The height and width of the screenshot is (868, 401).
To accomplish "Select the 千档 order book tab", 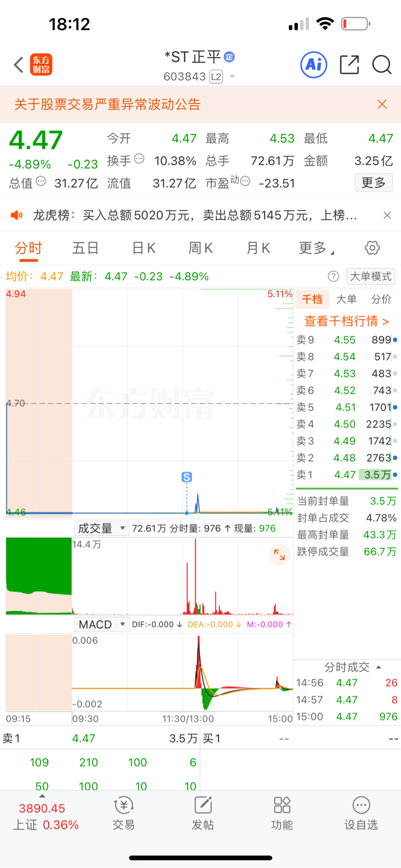I will tap(312, 299).
